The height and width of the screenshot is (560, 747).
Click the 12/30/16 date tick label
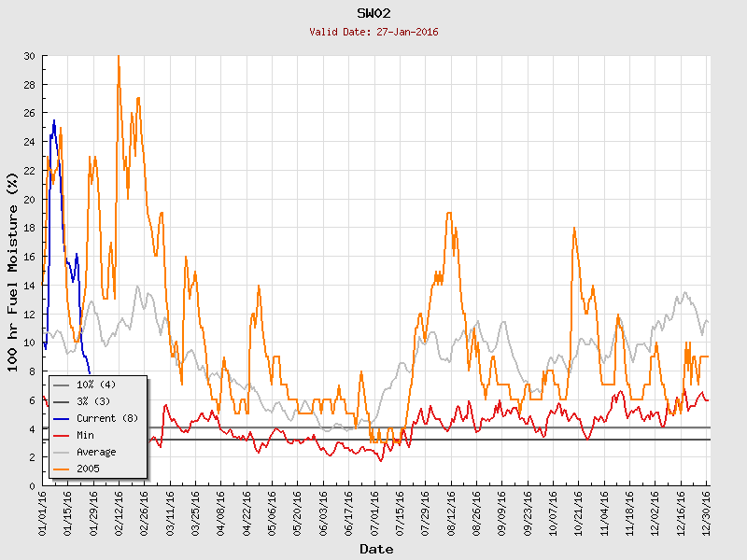(707, 511)
